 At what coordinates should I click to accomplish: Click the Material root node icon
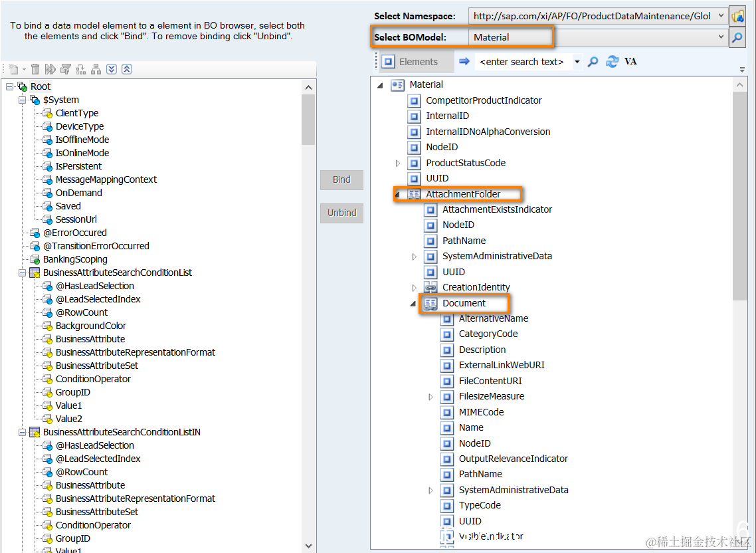(397, 85)
